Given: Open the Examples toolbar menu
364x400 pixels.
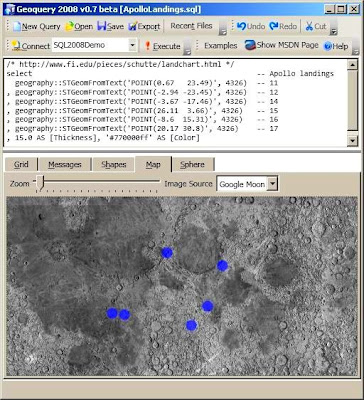Looking at the screenshot, I should coord(221,46).
